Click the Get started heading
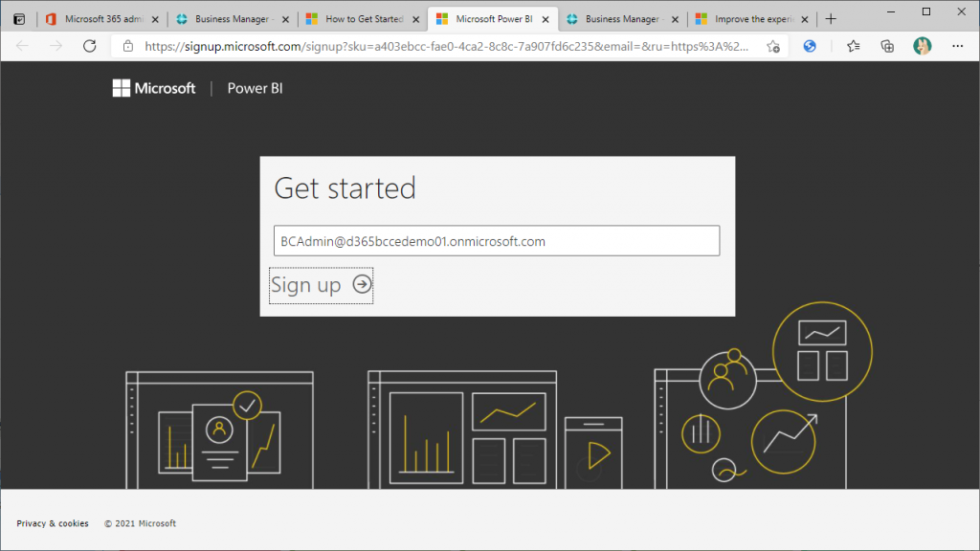The height and width of the screenshot is (551, 980). pos(345,188)
